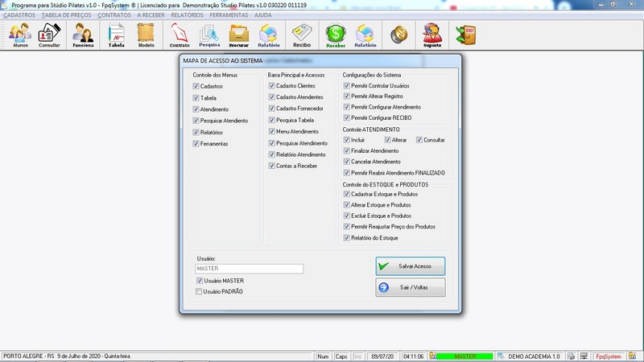Viewport: 644px width, 362px height.
Task: Click the DEMO ACADEMIA 1.0 status entry
Action: 534,356
